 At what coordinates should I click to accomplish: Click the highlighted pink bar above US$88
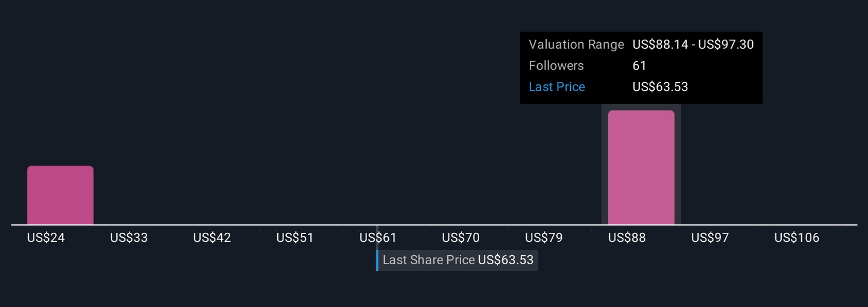click(x=641, y=167)
